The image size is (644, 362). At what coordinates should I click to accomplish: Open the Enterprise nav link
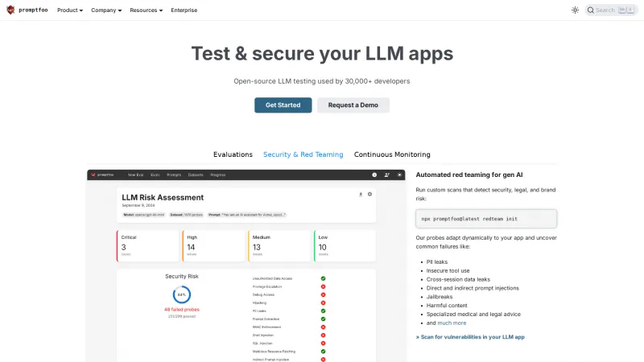184,10
